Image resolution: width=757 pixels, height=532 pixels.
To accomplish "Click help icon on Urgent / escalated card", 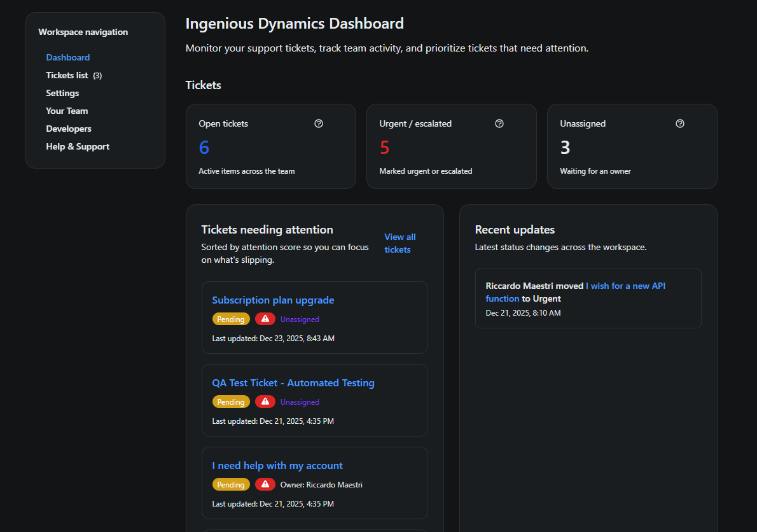I will (x=499, y=123).
